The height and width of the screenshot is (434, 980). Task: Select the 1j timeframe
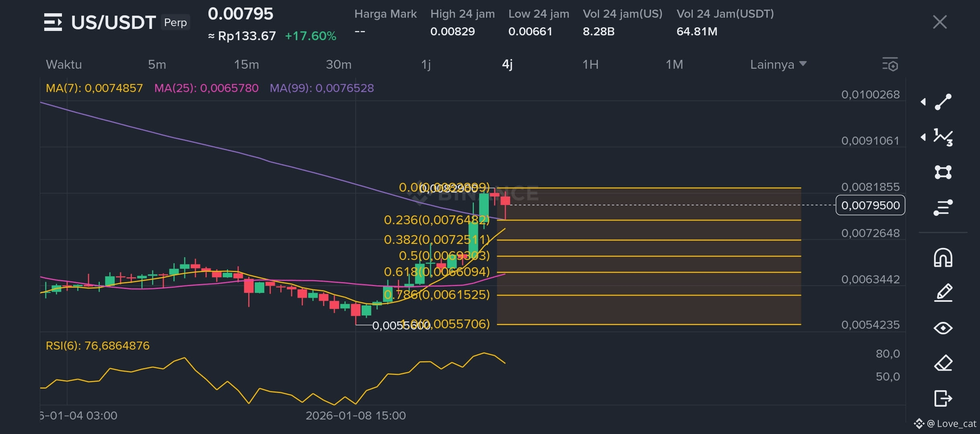coord(426,64)
